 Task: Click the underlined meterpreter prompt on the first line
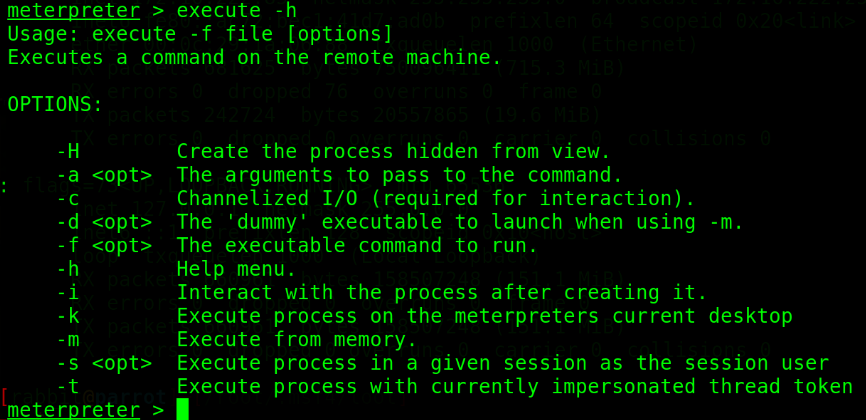click(73, 12)
